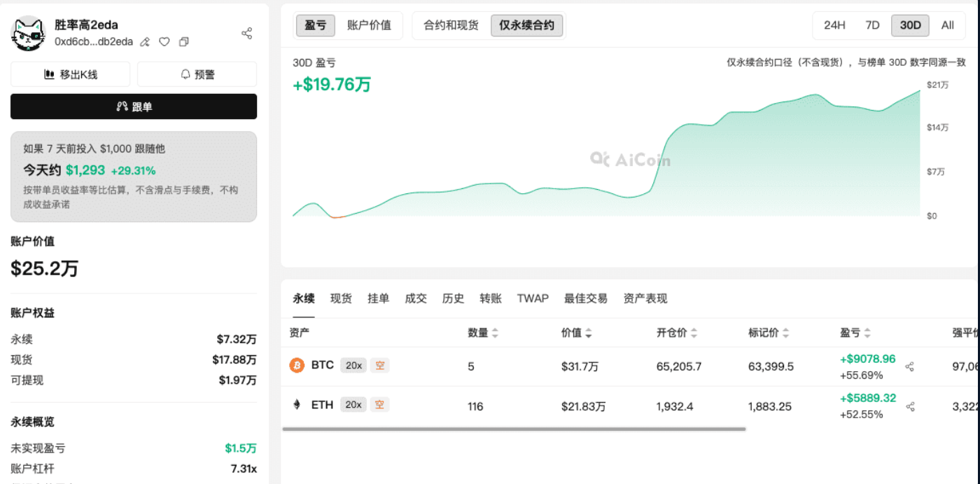Open the 现货 tab
Screen dimensions: 980x484
pos(341,298)
